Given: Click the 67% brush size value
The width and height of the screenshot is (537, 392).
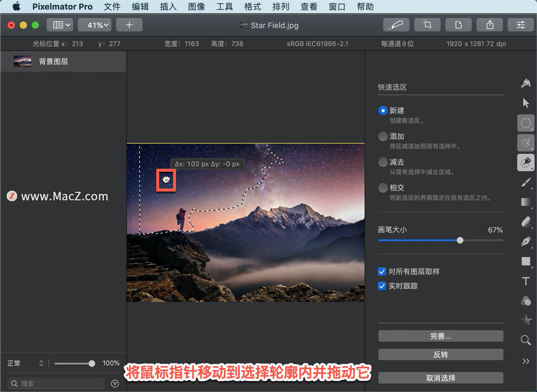Looking at the screenshot, I should pos(495,230).
